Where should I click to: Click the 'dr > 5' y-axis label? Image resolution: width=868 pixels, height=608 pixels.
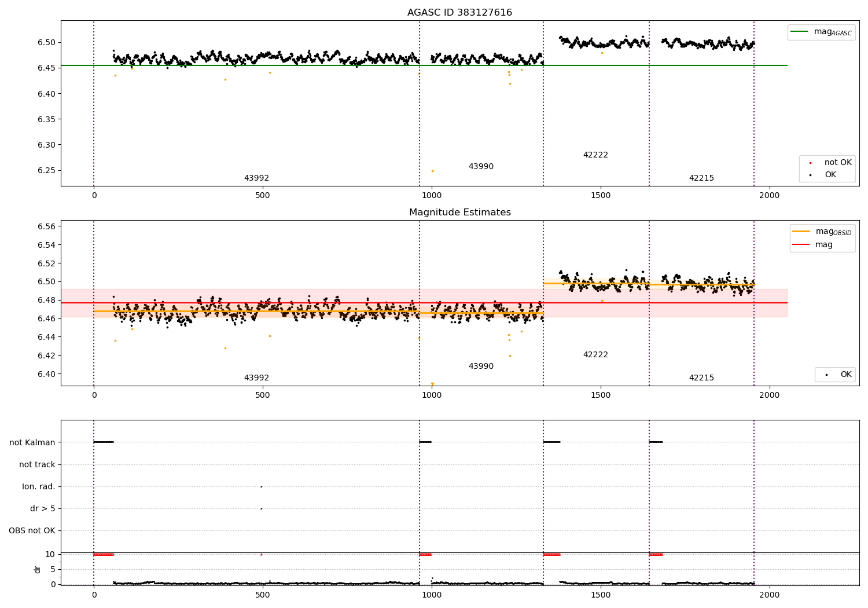pos(43,509)
